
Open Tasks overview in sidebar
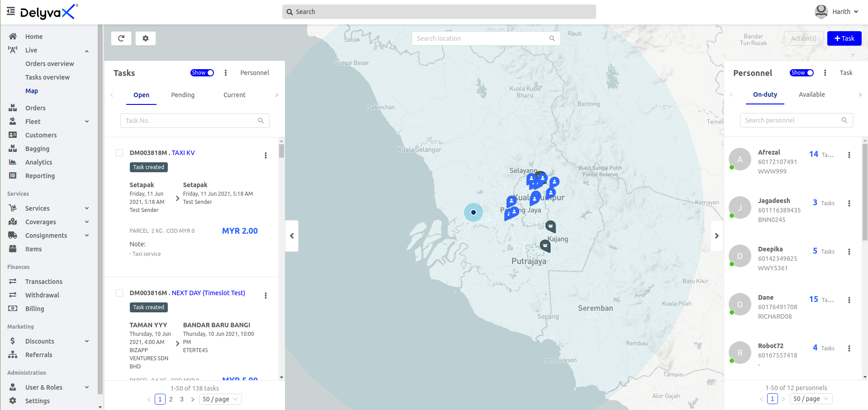coord(47,77)
